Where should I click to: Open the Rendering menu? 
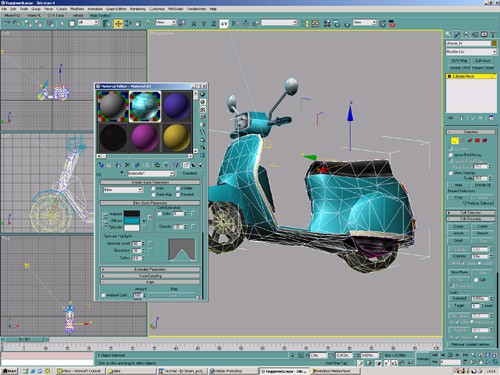(x=137, y=9)
